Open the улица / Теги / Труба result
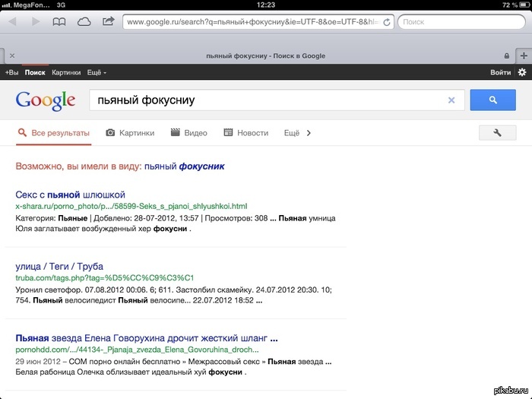 click(x=59, y=267)
